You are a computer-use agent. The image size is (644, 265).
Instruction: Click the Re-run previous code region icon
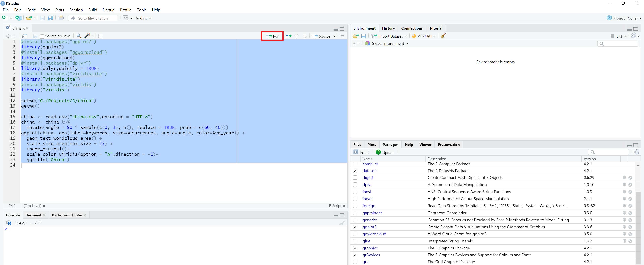point(289,36)
